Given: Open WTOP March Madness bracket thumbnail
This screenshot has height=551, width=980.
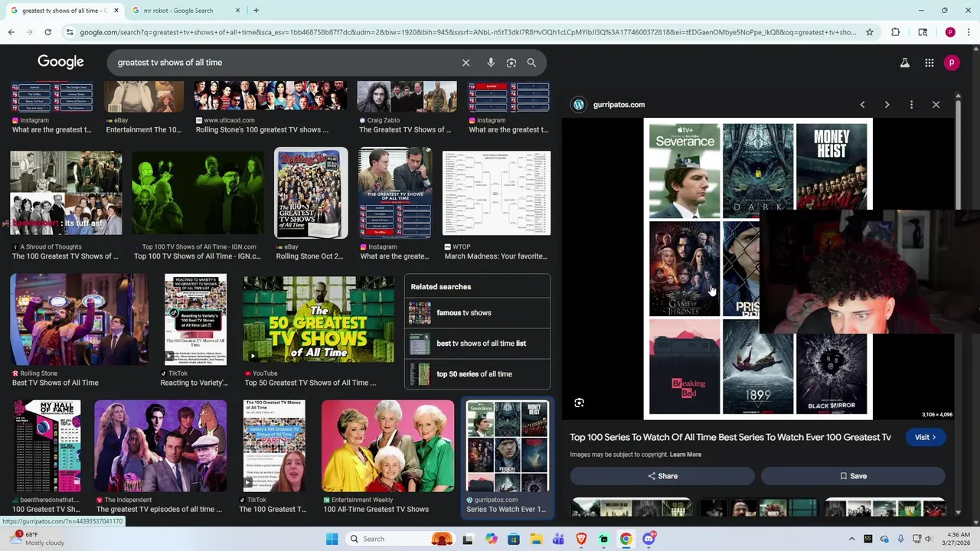Looking at the screenshot, I should [x=496, y=194].
